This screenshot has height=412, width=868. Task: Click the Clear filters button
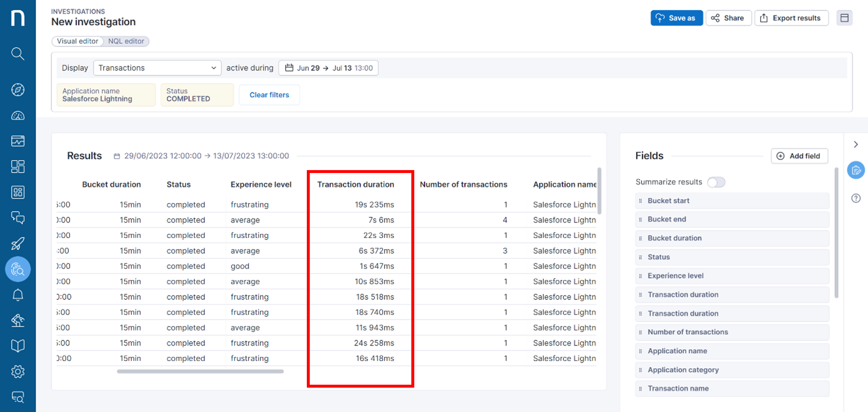pyautogui.click(x=269, y=94)
